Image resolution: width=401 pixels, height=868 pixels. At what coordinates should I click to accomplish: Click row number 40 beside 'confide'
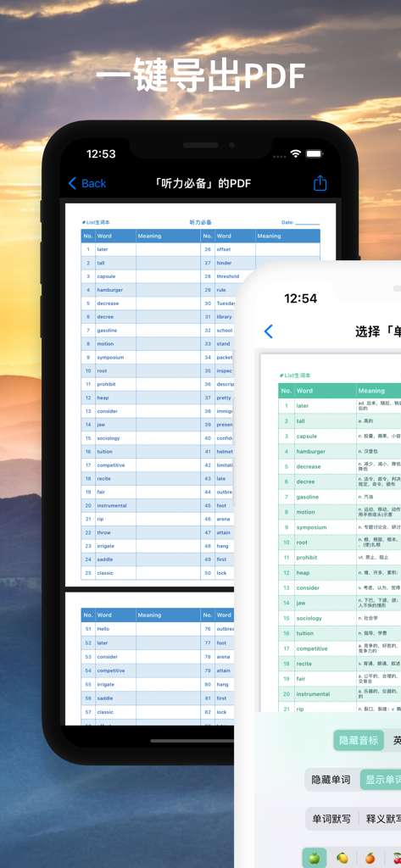[x=208, y=438]
